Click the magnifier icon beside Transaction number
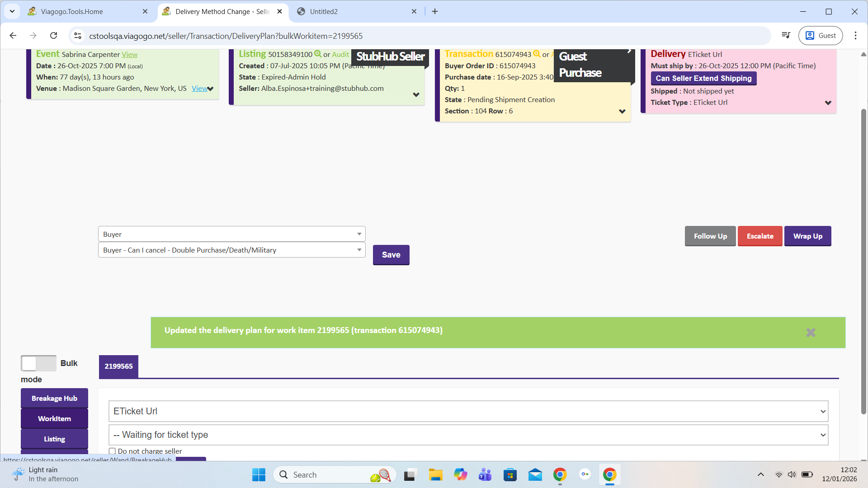This screenshot has width=868, height=488. point(537,54)
